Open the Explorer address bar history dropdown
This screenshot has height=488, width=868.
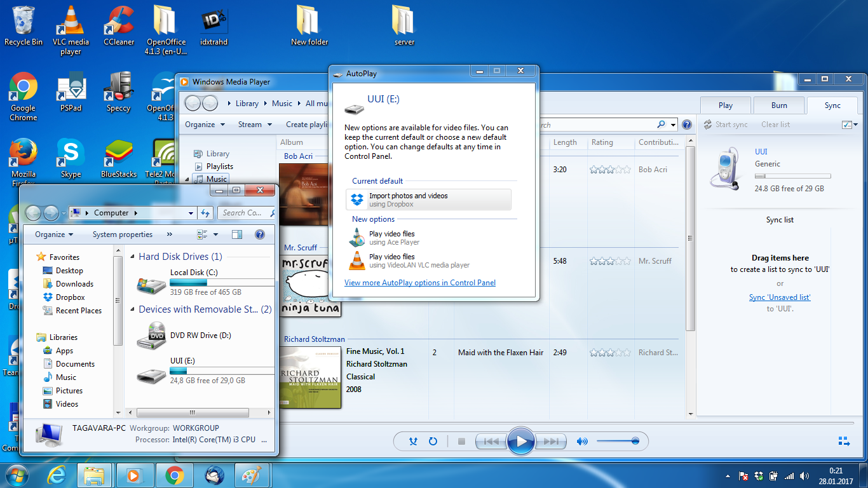(x=191, y=213)
